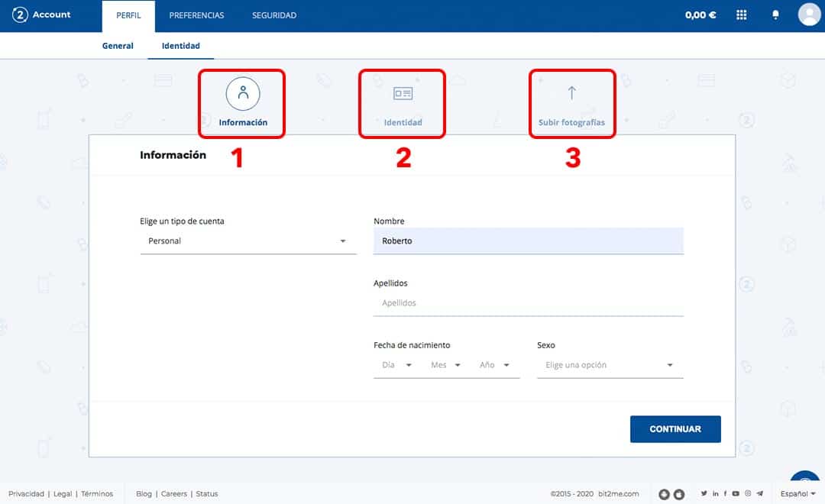Open the Status footer link
825x504 pixels.
pos(207,493)
